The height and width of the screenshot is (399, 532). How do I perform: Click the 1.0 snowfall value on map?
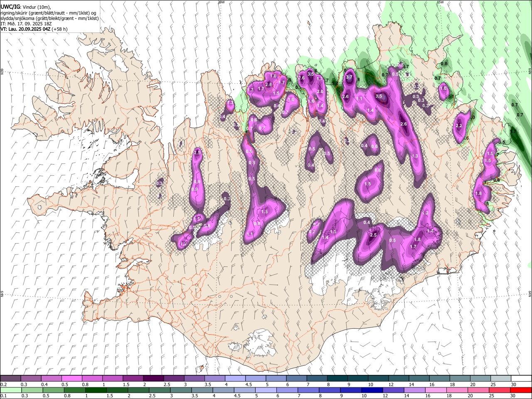click(291, 100)
